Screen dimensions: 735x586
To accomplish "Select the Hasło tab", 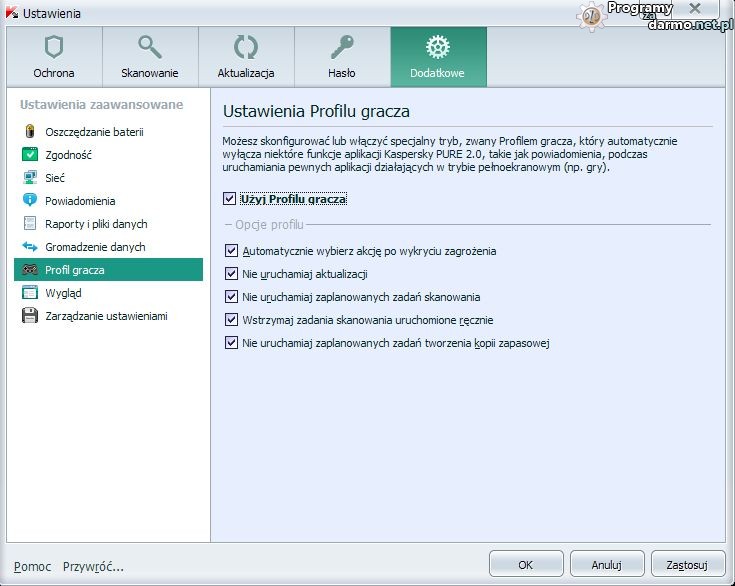I will (343, 57).
